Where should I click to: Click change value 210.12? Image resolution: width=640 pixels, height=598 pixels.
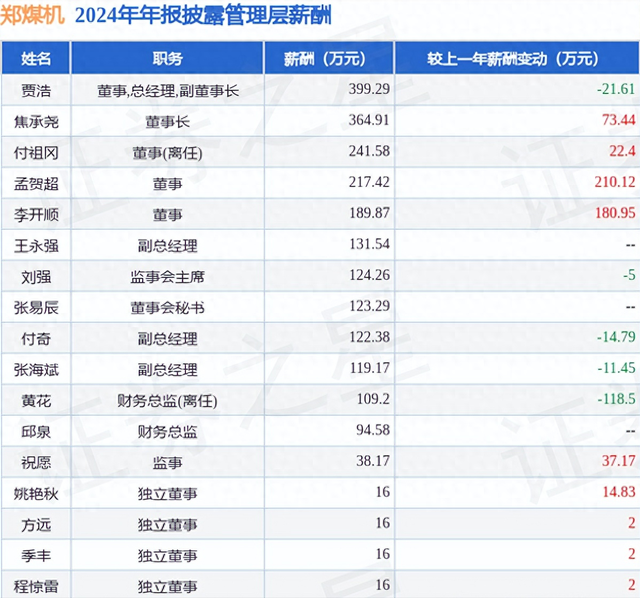click(x=615, y=182)
